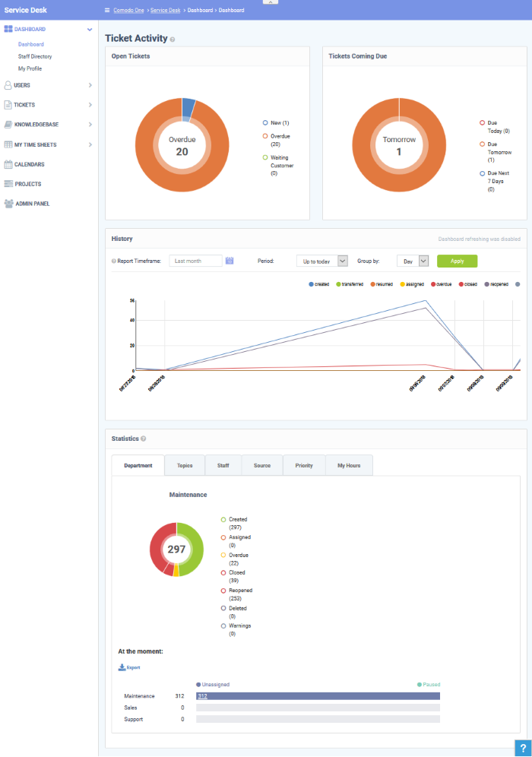
Task: Click help icon next to Ticket Activity
Action: [173, 40]
